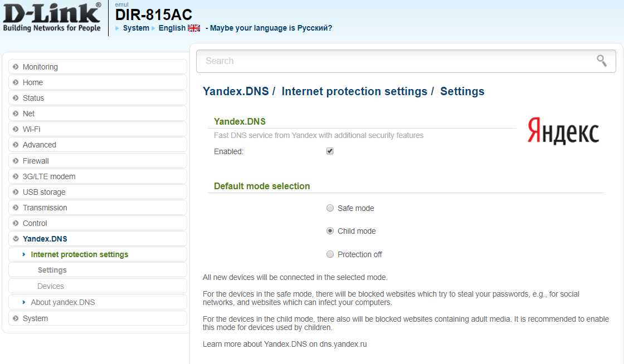The height and width of the screenshot is (364, 624).
Task: Open the System dropdown in header
Action: click(136, 28)
